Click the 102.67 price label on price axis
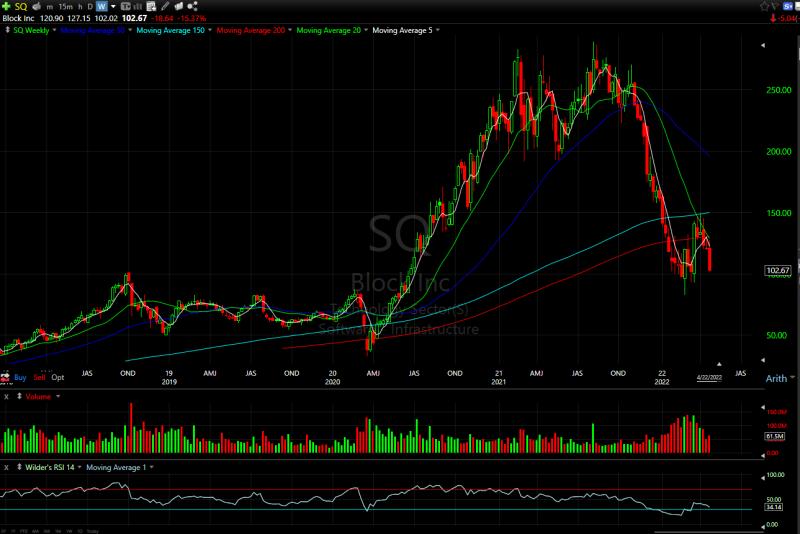This screenshot has width=800, height=534. coord(778,270)
